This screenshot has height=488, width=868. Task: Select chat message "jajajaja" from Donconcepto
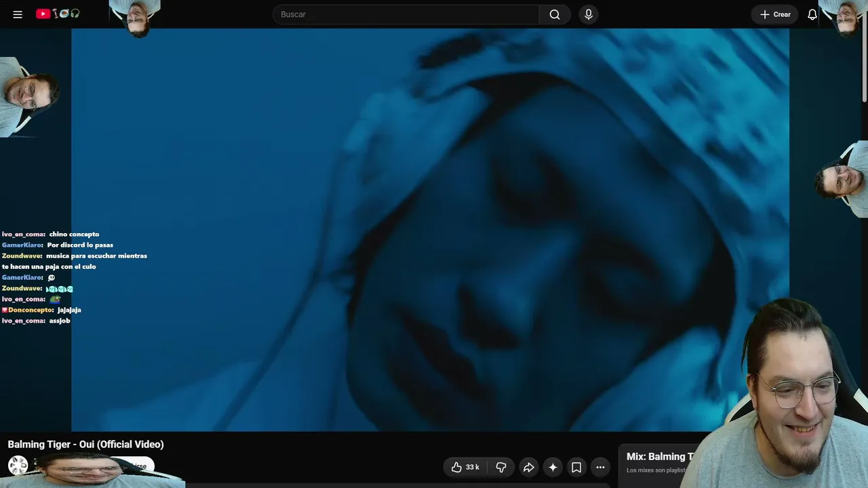tap(69, 310)
